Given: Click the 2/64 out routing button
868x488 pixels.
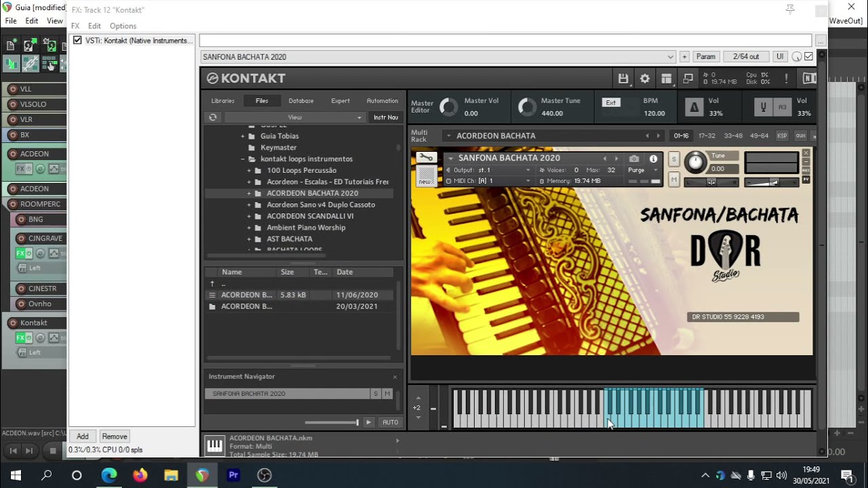Looking at the screenshot, I should (x=746, y=57).
